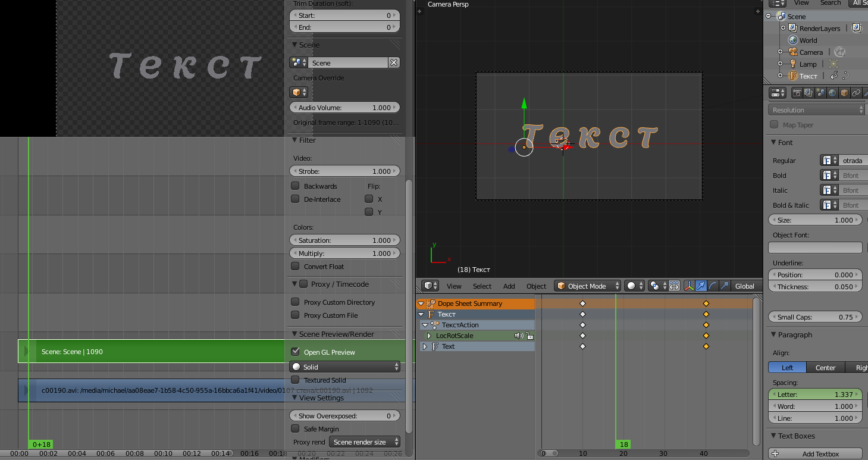This screenshot has width=868, height=460.
Task: Set paragraph alignment to Left
Action: [x=788, y=368]
